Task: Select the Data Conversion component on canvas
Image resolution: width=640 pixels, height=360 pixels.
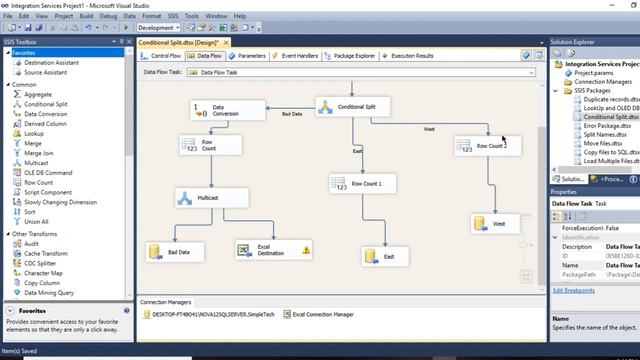Action: 228,110
